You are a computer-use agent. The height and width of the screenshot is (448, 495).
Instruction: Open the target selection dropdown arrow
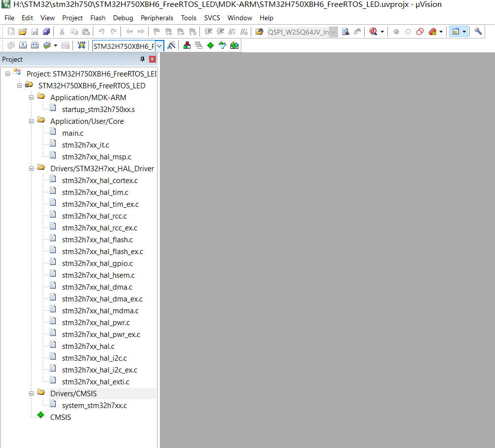point(159,46)
